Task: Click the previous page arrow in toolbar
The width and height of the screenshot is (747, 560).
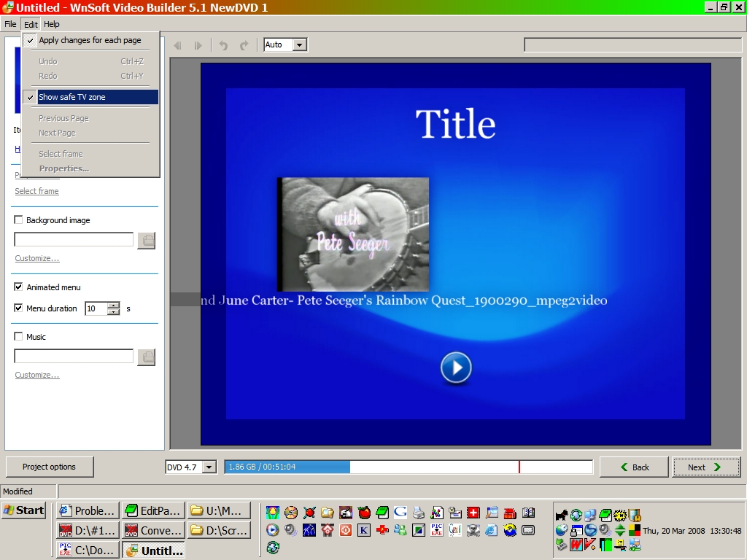Action: [178, 45]
